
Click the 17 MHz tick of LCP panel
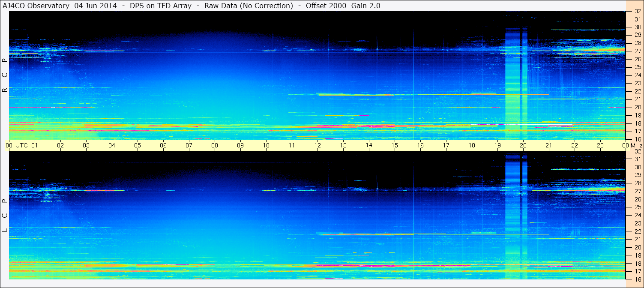(638, 271)
